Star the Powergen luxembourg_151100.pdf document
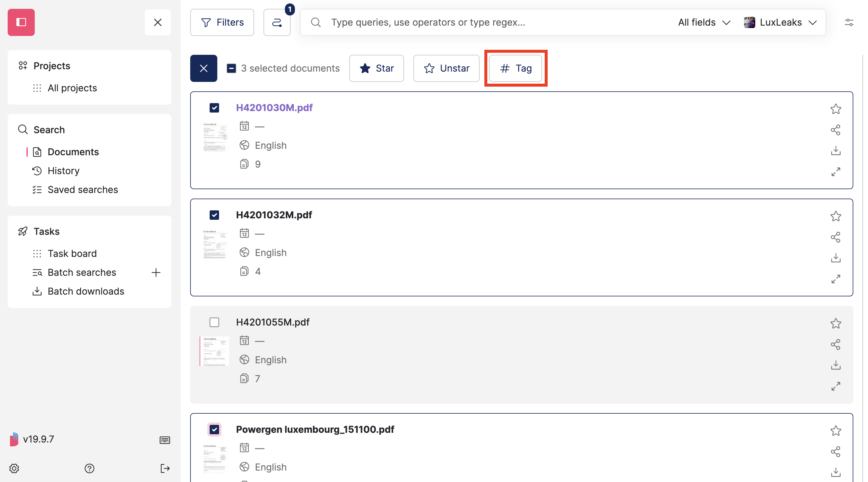 (836, 430)
